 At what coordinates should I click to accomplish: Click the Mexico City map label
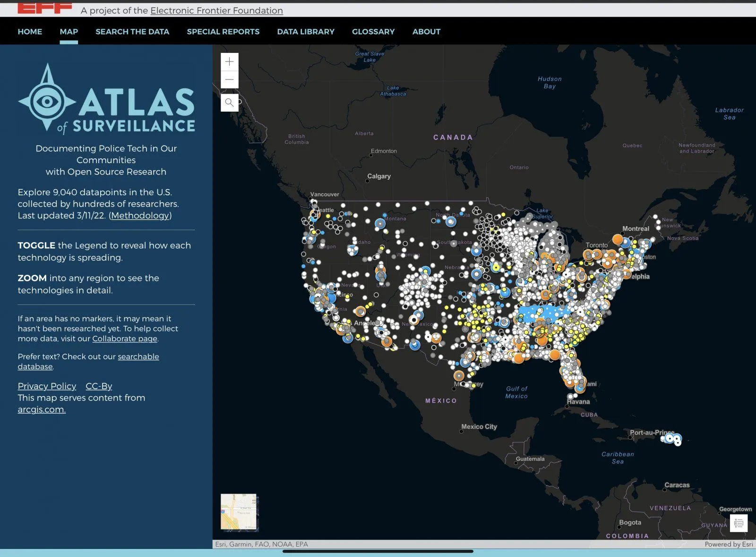pos(479,426)
